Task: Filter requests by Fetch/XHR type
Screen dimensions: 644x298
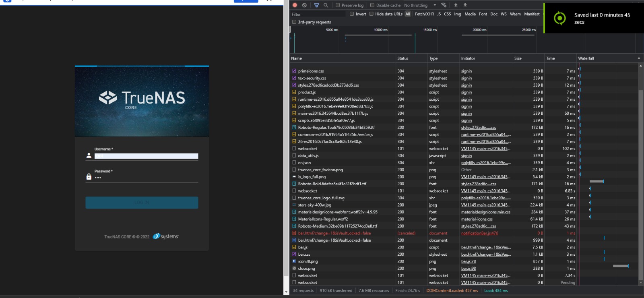Action: pyautogui.click(x=424, y=14)
